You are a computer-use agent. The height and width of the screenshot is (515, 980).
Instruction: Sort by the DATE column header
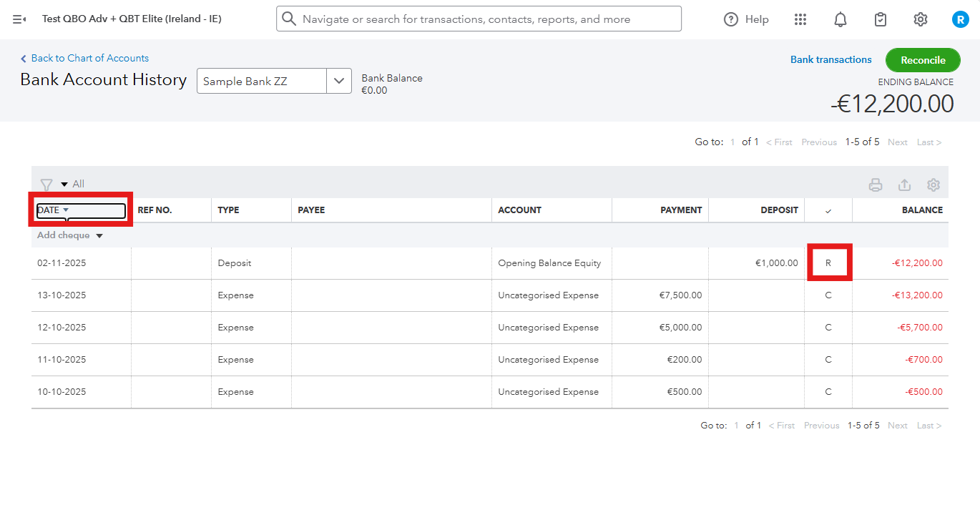point(49,210)
